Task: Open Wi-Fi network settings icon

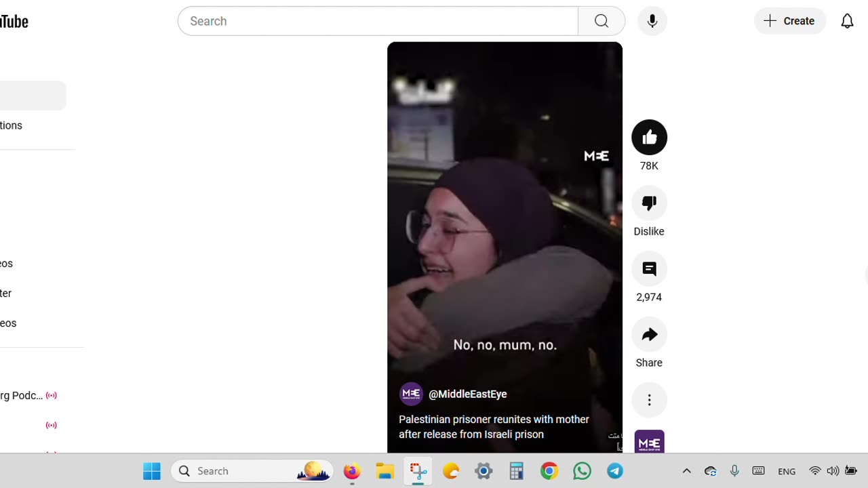Action: 815,471
